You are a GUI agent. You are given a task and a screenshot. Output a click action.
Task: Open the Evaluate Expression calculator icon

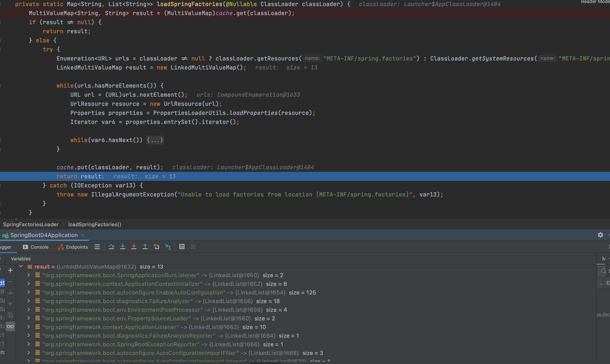182,247
